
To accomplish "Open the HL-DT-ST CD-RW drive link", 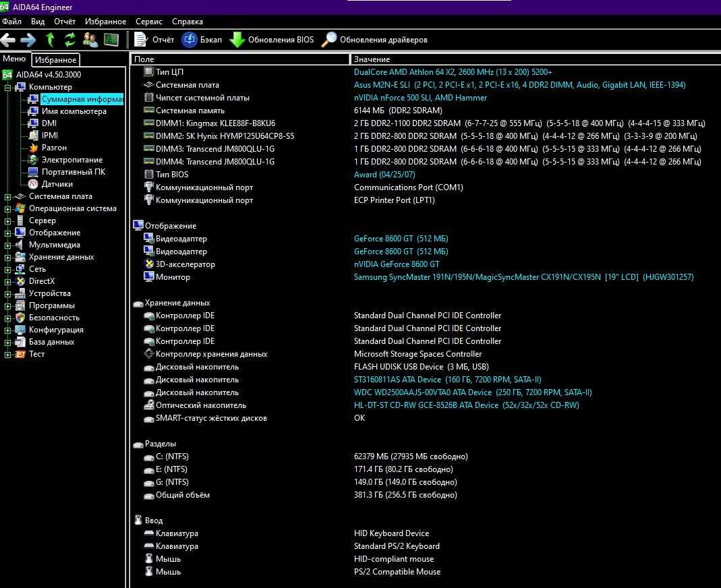I will [466, 405].
